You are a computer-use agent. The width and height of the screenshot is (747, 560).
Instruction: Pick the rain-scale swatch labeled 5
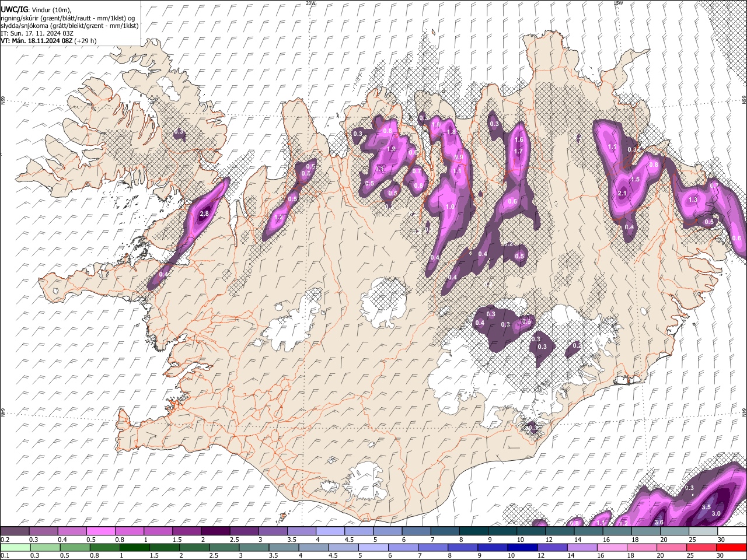click(x=373, y=547)
